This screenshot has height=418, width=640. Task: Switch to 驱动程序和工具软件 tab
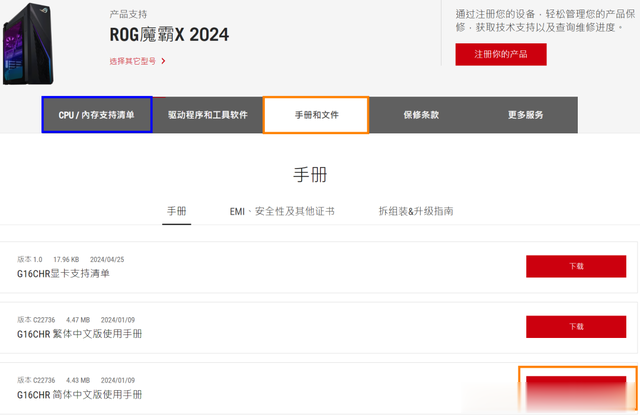pos(208,115)
